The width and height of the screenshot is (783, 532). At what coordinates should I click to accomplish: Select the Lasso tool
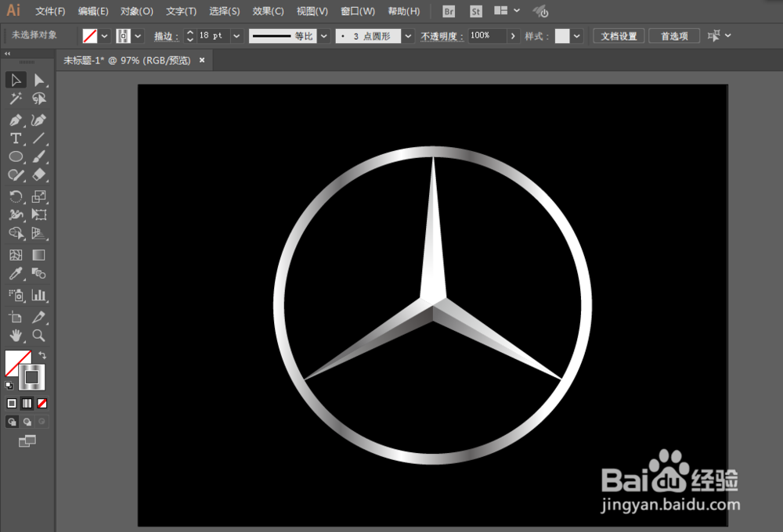tap(39, 99)
